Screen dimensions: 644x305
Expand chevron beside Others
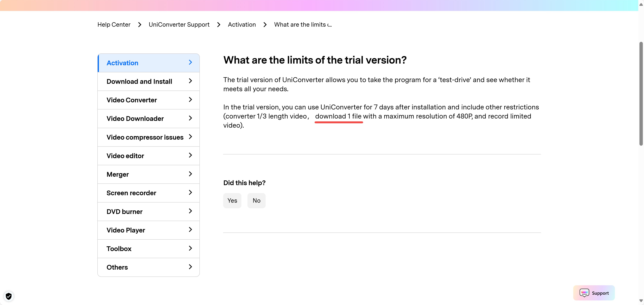coord(191,267)
